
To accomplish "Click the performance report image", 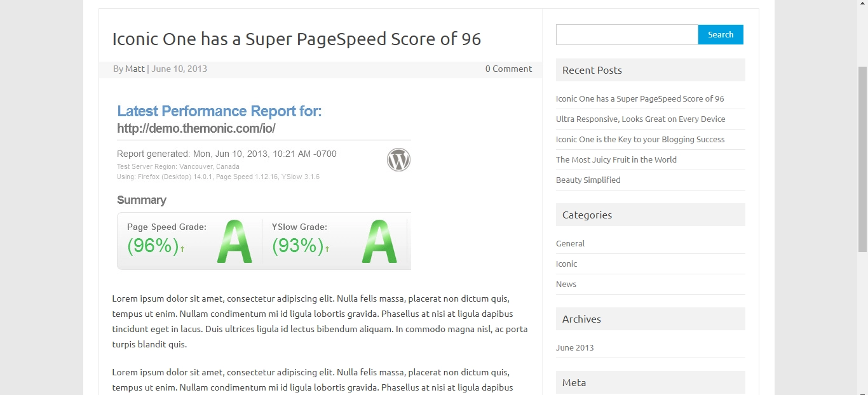I will (x=264, y=184).
